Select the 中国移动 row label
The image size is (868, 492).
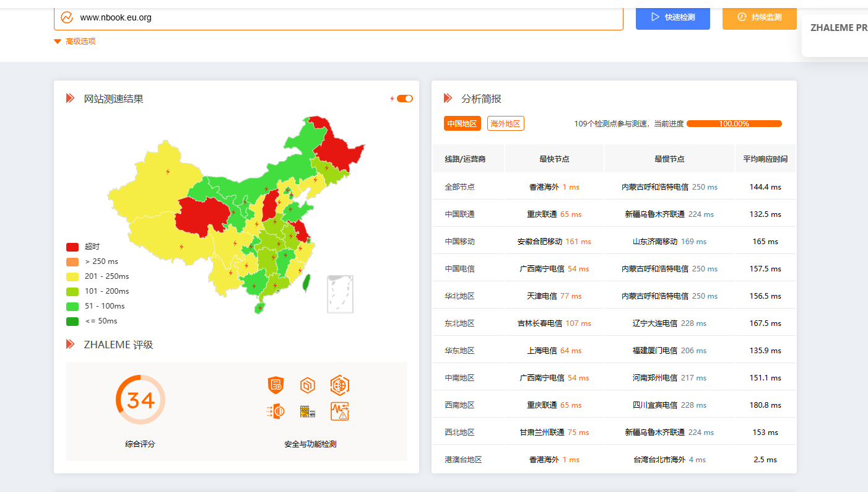[459, 242]
